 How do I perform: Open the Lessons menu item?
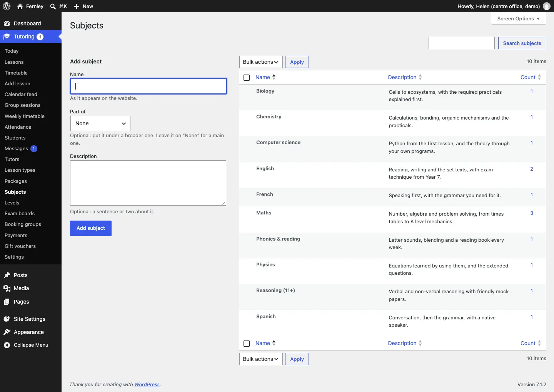[x=14, y=62]
